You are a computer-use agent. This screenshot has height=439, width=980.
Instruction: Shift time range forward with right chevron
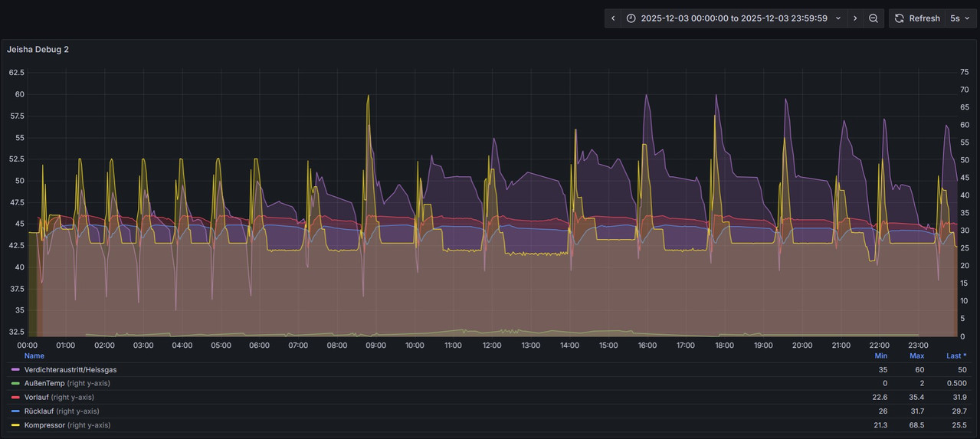click(855, 18)
